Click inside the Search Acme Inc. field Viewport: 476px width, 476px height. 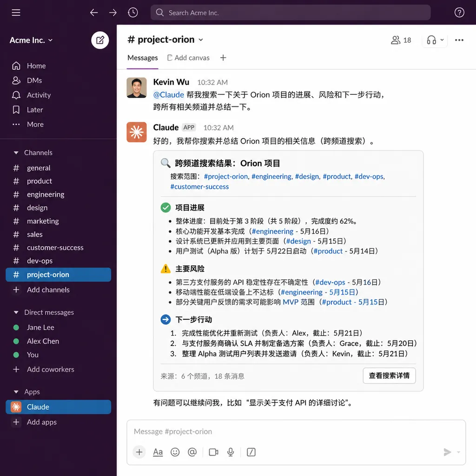click(290, 13)
